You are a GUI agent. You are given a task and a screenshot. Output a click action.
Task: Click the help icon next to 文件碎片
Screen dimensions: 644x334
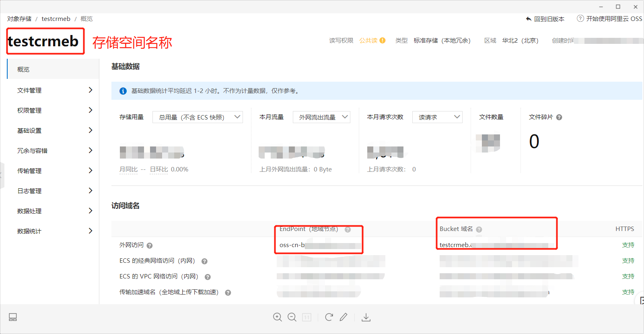pyautogui.click(x=559, y=118)
